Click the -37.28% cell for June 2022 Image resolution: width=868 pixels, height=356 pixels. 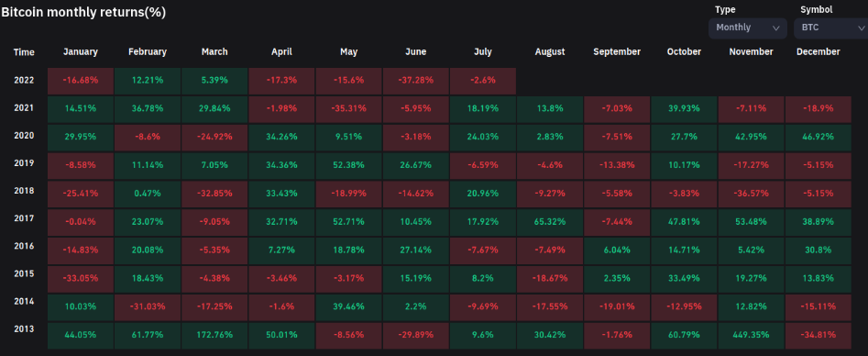[x=416, y=81]
